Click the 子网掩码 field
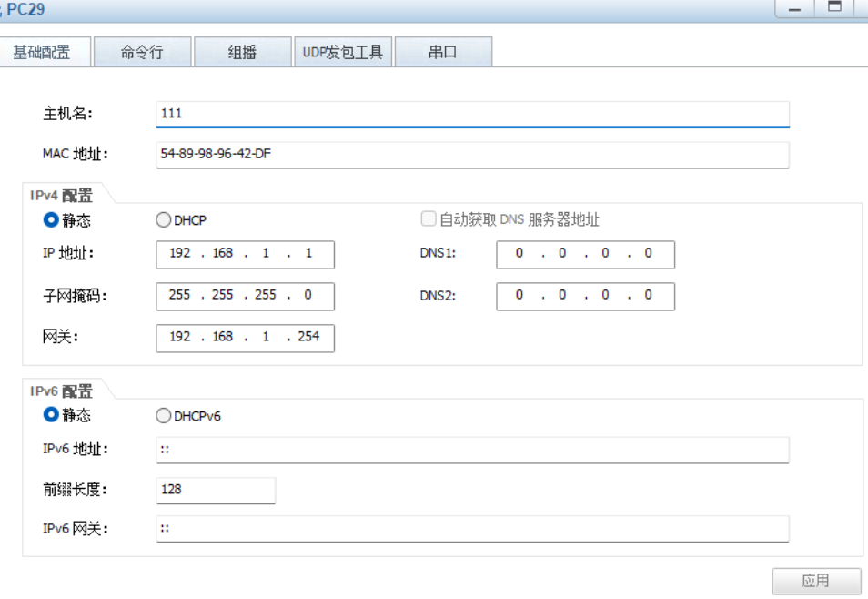Image resolution: width=868 pixels, height=599 pixels. click(x=246, y=296)
